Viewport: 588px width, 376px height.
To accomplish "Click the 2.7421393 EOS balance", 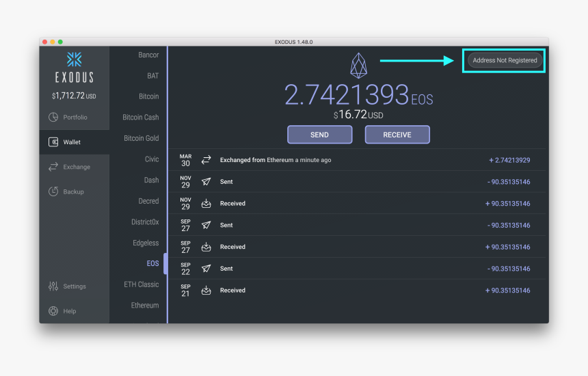I will coord(358,94).
